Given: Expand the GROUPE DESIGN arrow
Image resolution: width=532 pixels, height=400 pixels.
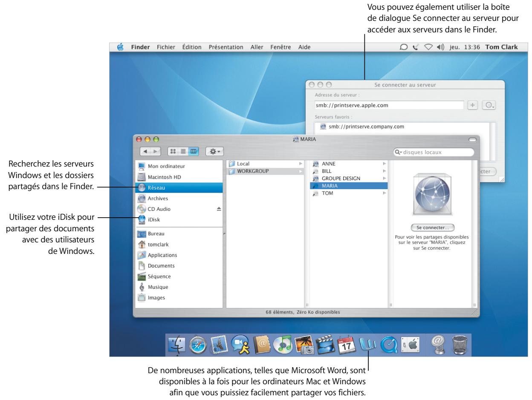Looking at the screenshot, I should point(384,178).
